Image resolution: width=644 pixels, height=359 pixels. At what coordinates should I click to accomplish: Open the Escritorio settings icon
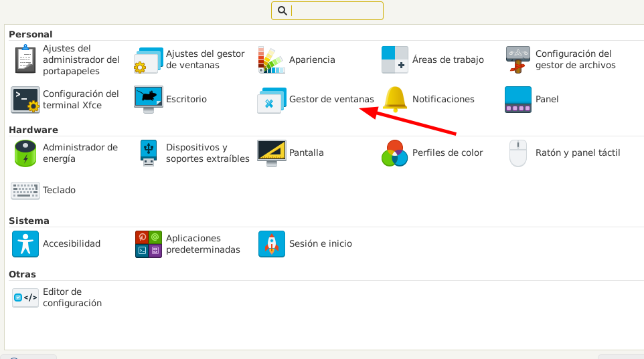[x=148, y=99]
